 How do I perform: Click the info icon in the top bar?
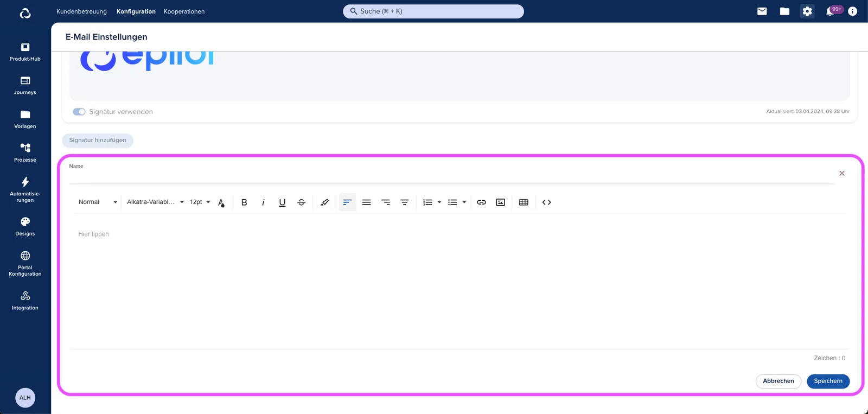point(853,11)
